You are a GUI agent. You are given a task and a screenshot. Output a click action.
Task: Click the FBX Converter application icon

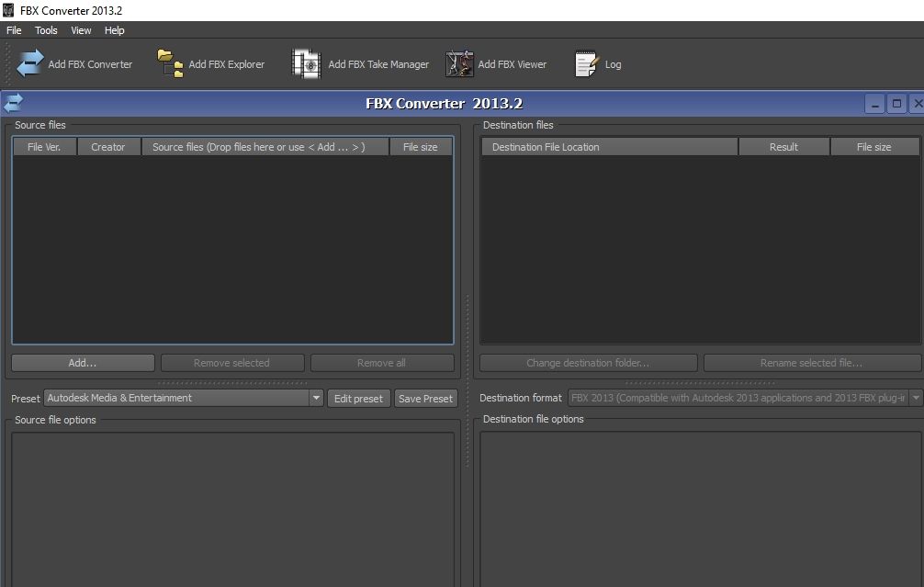[7, 9]
